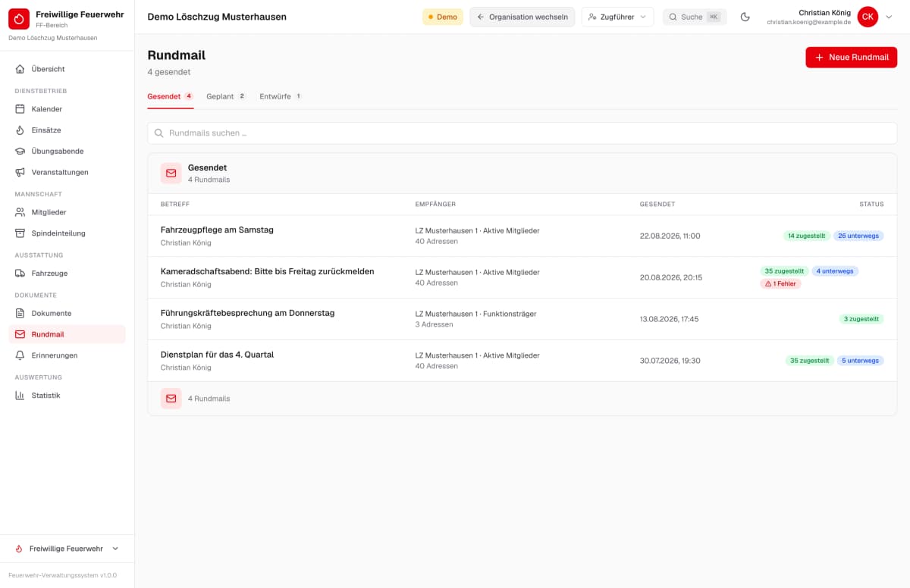The width and height of the screenshot is (910, 588).
Task: Click the date 22.08.2026, 11:00
Action: click(x=670, y=236)
